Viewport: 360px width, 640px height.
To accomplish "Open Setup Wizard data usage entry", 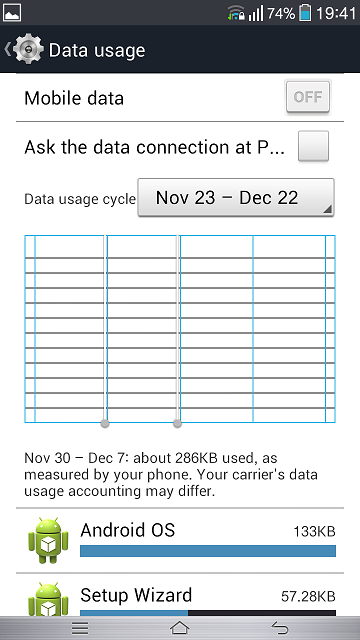I will pos(180,595).
